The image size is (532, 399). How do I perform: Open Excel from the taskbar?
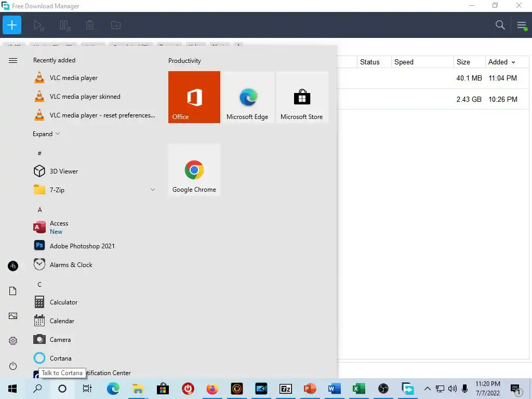pos(358,389)
